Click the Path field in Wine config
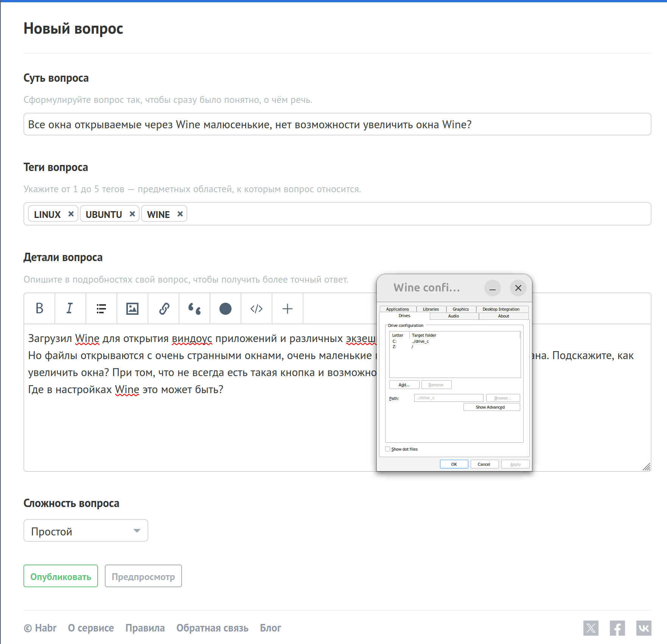This screenshot has height=644, width=667. [x=449, y=398]
